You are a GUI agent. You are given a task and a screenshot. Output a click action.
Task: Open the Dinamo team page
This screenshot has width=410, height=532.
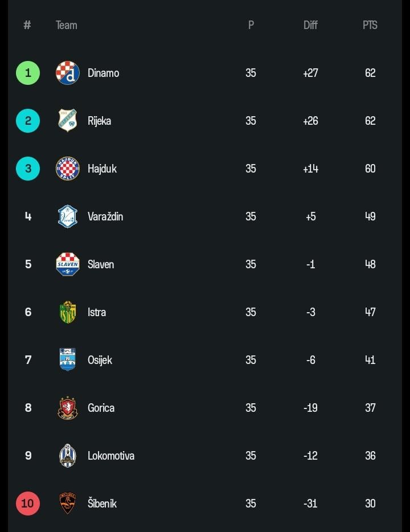[x=104, y=73]
